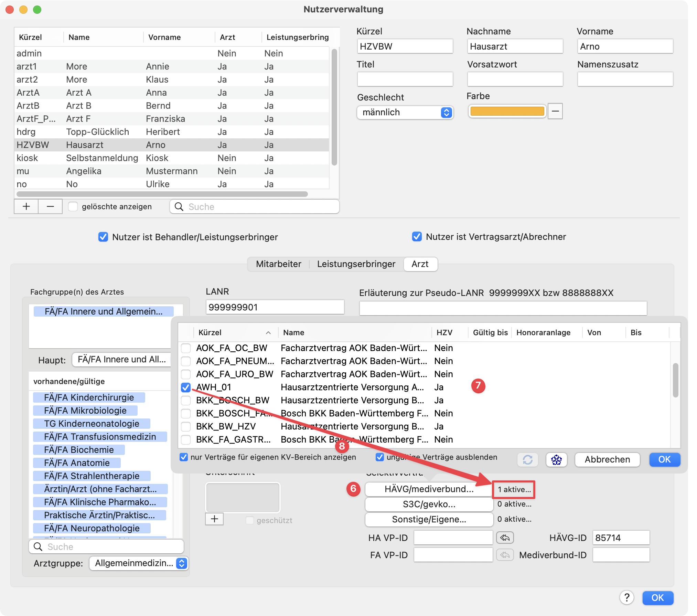Screen dimensions: 697x616
Task: Open the Geschlecht dropdown
Action: (405, 113)
